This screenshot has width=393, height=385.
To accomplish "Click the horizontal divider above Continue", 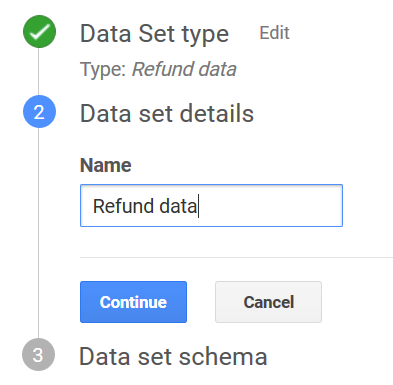I will pyautogui.click(x=236, y=257).
